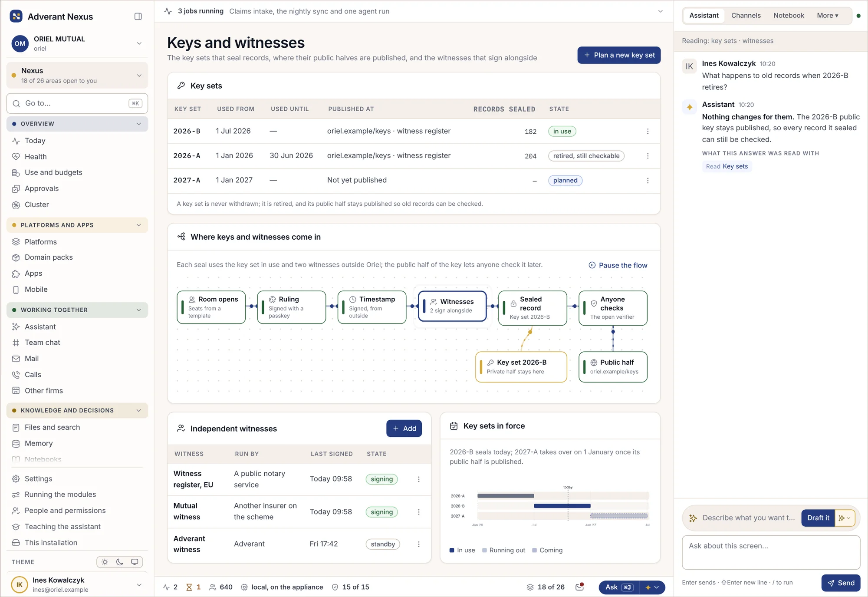Screen dimensions: 868x597
Task: Click Plan a new key set
Action: click(x=619, y=55)
